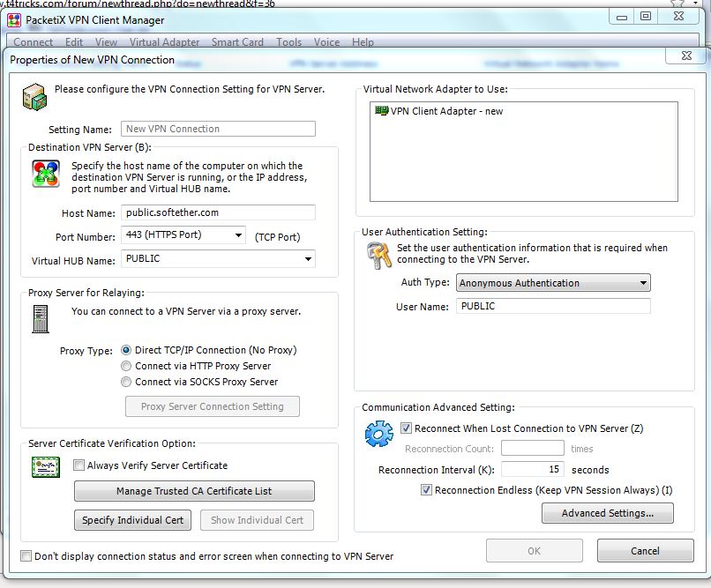The width and height of the screenshot is (711, 588).
Task: Open the Virtual Adapter menu
Action: (x=164, y=42)
